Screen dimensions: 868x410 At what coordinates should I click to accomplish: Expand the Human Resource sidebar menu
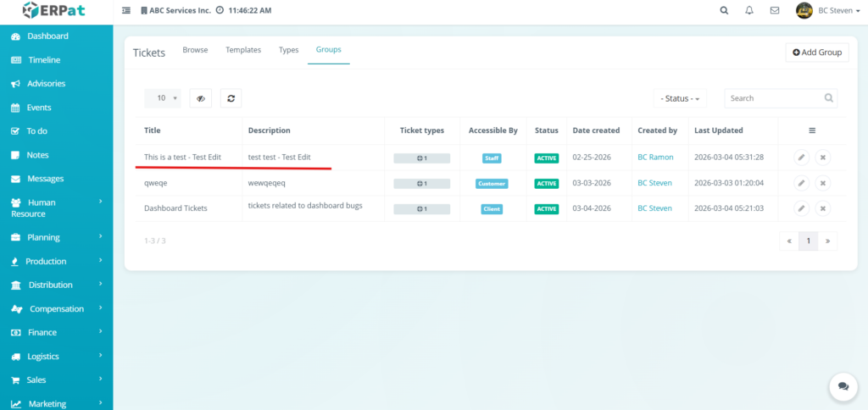tap(56, 208)
